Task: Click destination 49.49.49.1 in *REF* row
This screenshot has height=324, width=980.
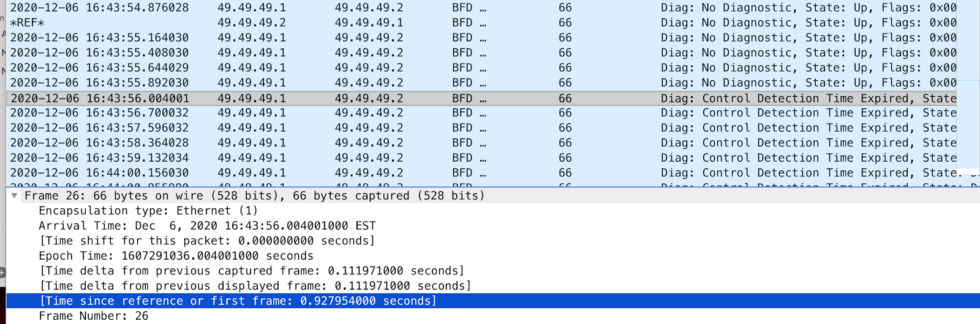Action: 369,23
